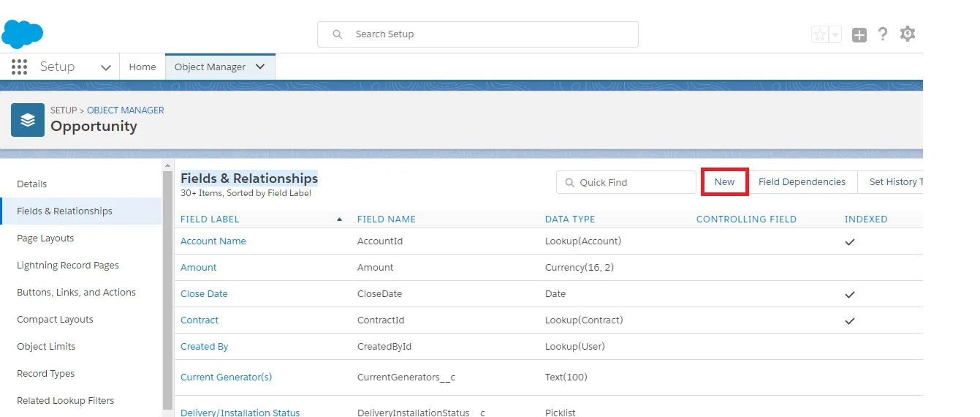Sort by the INDEXED column

(x=866, y=219)
